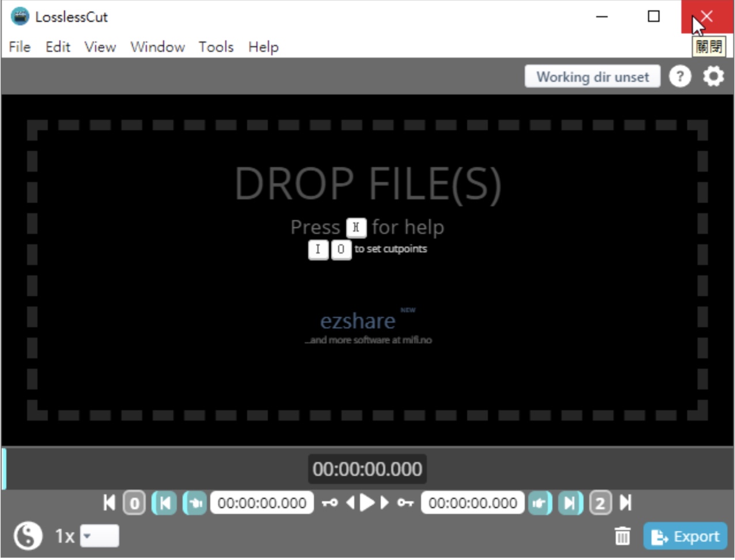Maximize the LosslessCut window
The width and height of the screenshot is (735, 560).
point(654,16)
